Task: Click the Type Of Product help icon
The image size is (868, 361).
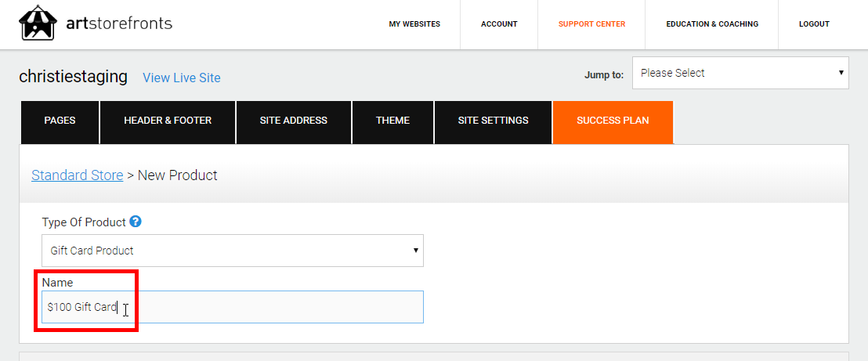Action: pos(136,222)
